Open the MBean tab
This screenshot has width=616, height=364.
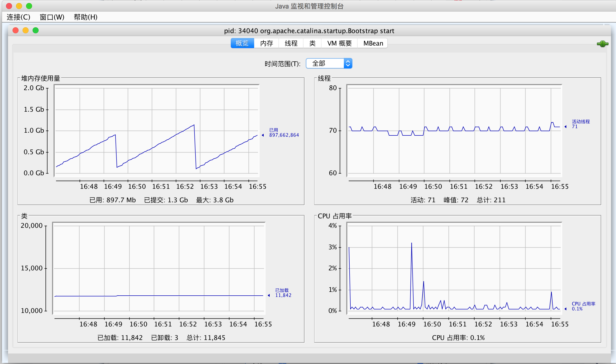pos(373,43)
